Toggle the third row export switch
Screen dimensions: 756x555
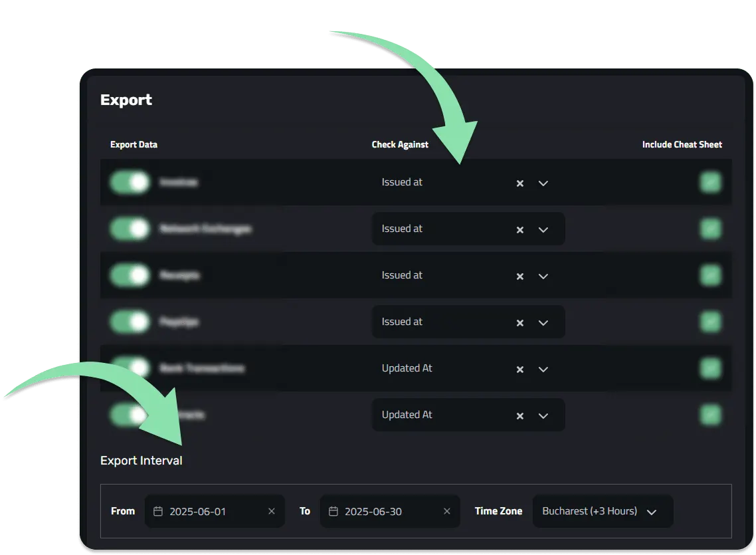(x=130, y=275)
